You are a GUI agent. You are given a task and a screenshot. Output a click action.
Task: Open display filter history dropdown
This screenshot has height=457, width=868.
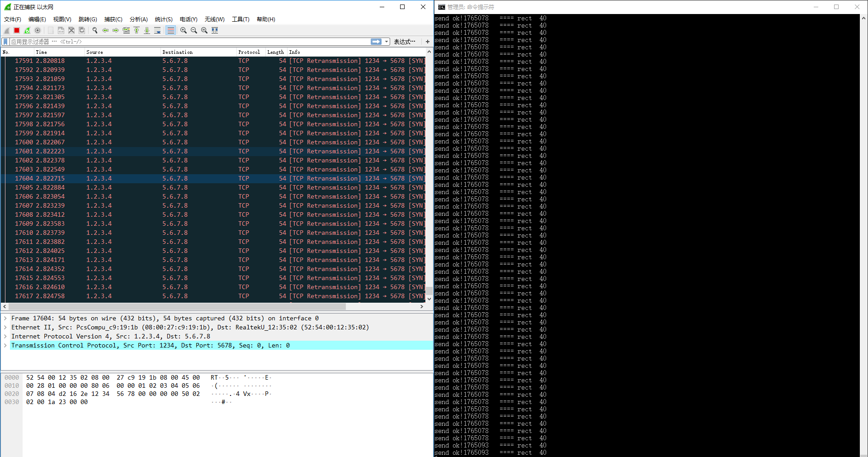click(x=387, y=42)
